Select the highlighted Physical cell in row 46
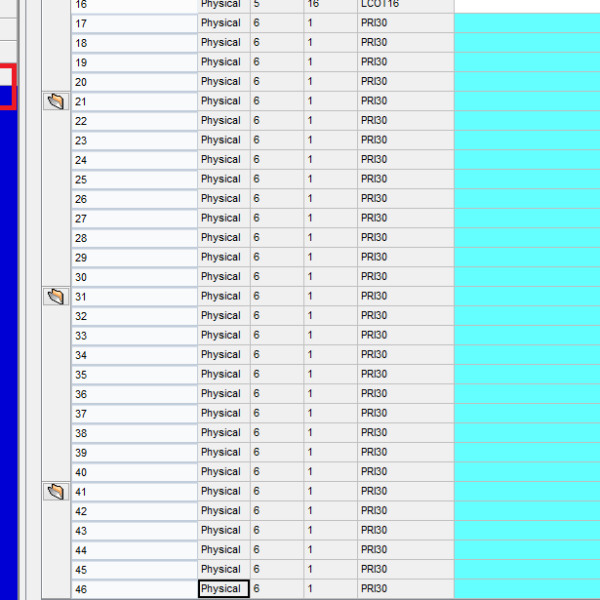The width and height of the screenshot is (600, 600). [223, 589]
